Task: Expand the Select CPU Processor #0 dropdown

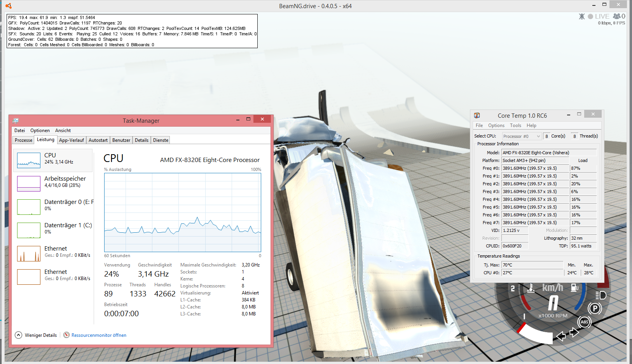Action: (x=522, y=136)
